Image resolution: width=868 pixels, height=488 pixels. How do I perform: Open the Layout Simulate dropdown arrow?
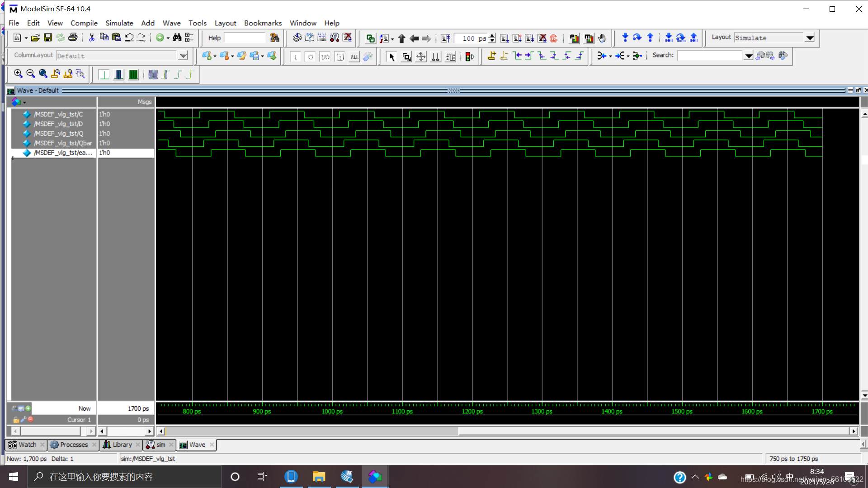(810, 38)
